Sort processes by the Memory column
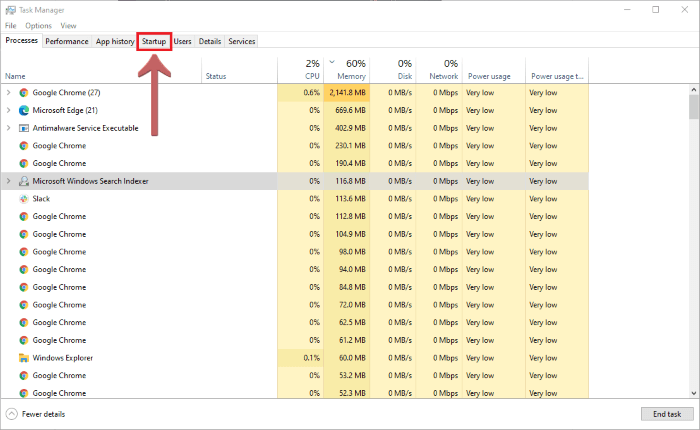This screenshot has width=700, height=430. click(x=347, y=71)
